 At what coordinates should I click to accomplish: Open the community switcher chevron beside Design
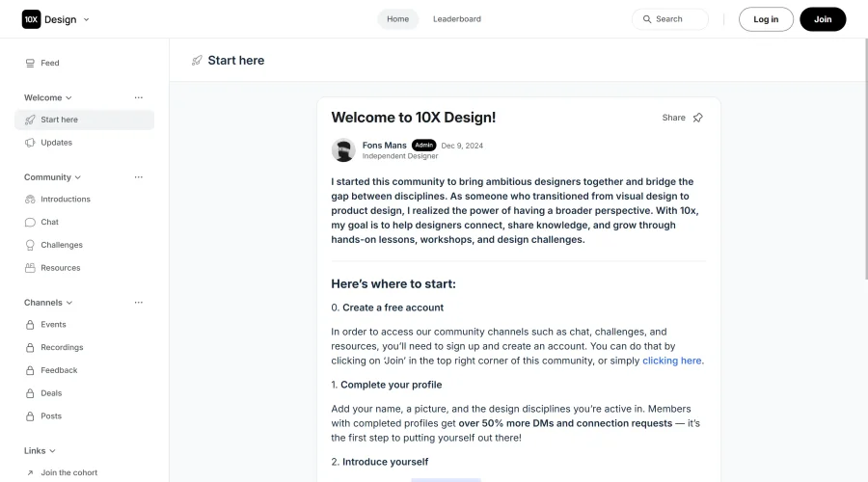87,19
